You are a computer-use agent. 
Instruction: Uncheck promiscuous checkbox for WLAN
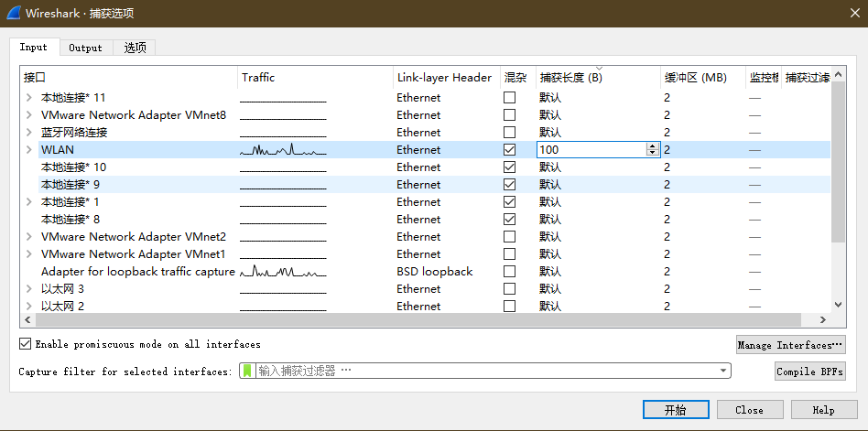[x=509, y=150]
